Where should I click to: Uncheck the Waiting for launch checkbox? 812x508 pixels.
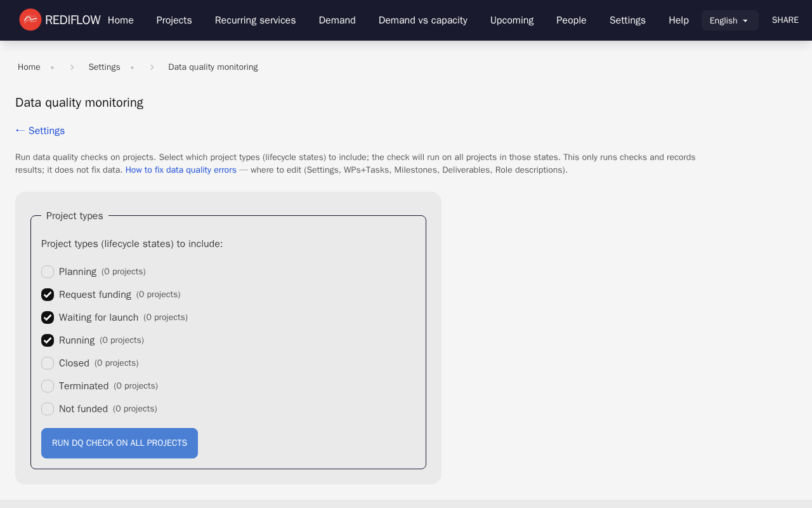pos(48,317)
